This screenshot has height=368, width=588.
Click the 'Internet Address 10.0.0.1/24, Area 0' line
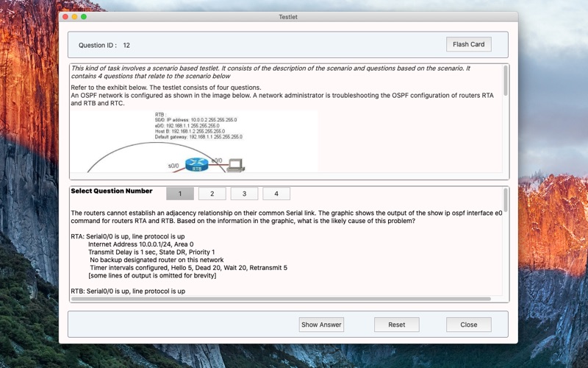[x=140, y=244]
